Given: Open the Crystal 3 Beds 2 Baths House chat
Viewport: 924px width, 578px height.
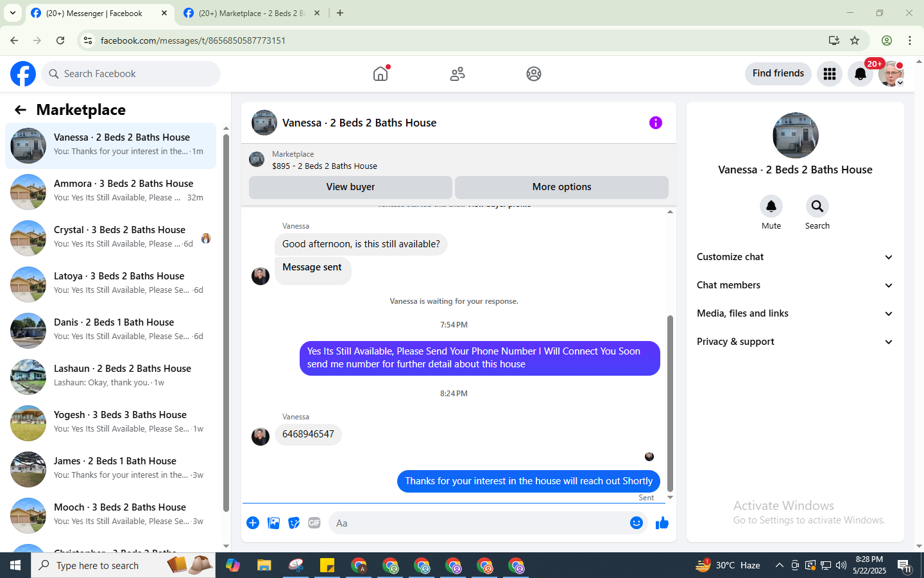Looking at the screenshot, I should coord(110,238).
